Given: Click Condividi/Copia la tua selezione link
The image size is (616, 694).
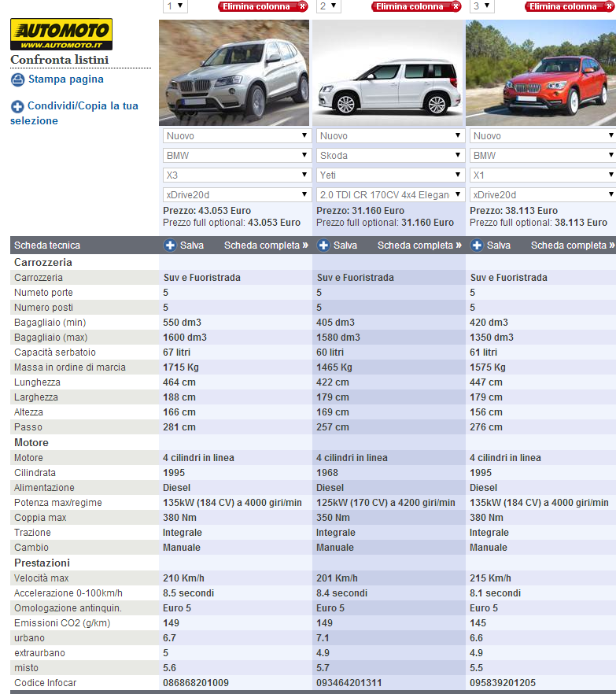Looking at the screenshot, I should click(74, 113).
